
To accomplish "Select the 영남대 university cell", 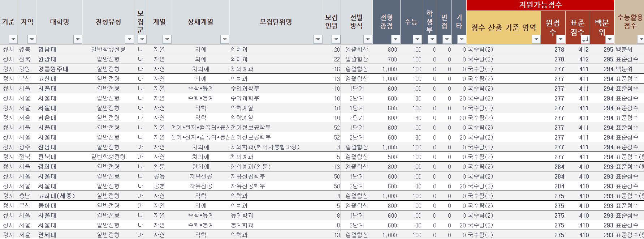I will pos(60,50).
